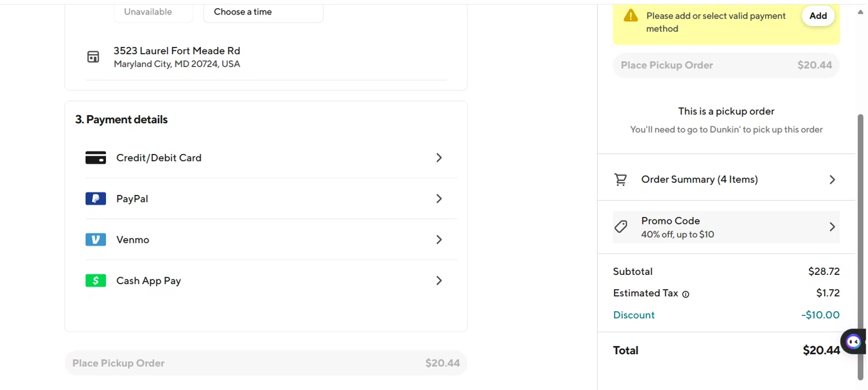The width and height of the screenshot is (868, 390).
Task: Click the Cash App Pay icon
Action: click(x=95, y=281)
